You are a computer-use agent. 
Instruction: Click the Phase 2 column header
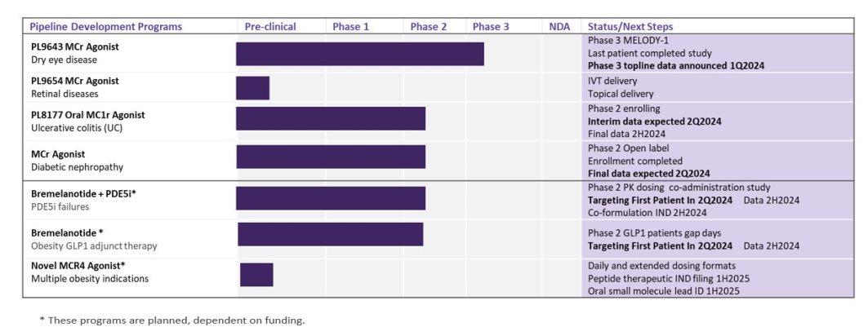coord(429,27)
